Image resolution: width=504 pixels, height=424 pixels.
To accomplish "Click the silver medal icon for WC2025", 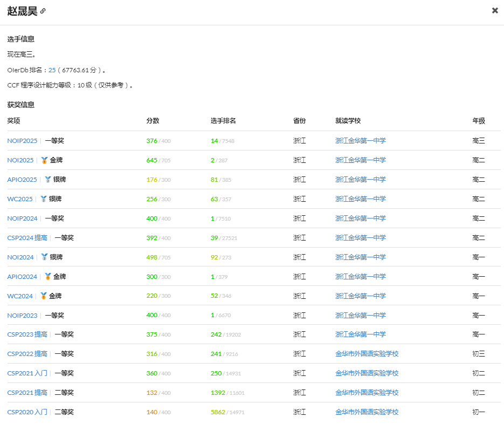I will click(44, 199).
